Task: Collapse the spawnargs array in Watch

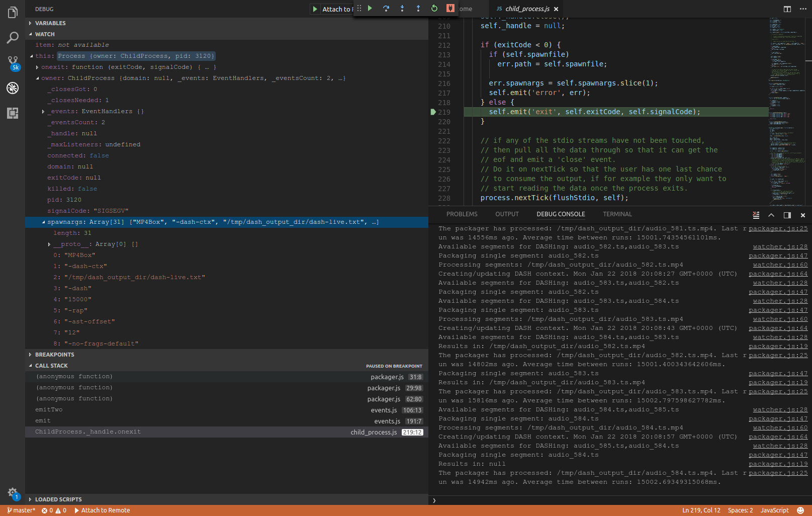Action: point(43,222)
